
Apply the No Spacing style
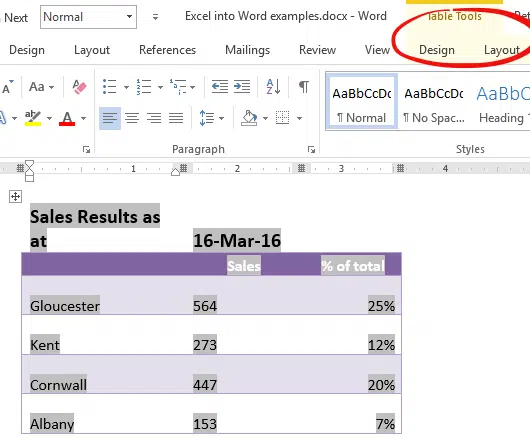pyautogui.click(x=434, y=102)
